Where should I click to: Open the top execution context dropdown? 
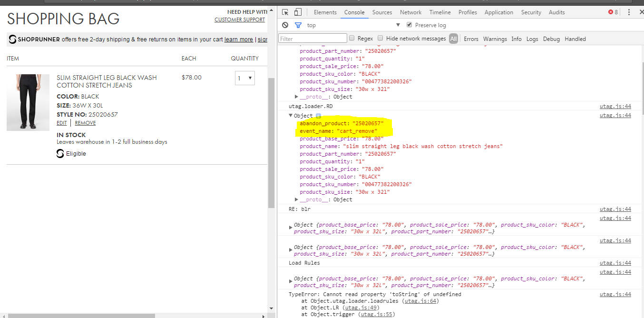(x=354, y=25)
